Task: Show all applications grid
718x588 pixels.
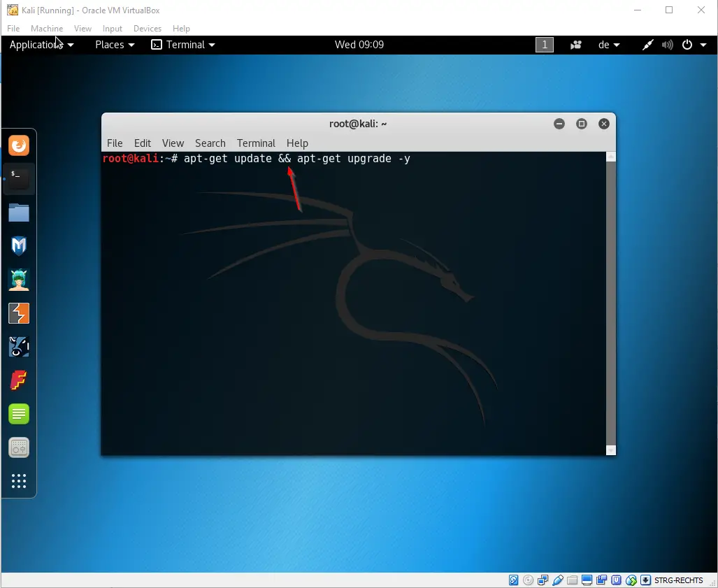Action: pyautogui.click(x=19, y=481)
